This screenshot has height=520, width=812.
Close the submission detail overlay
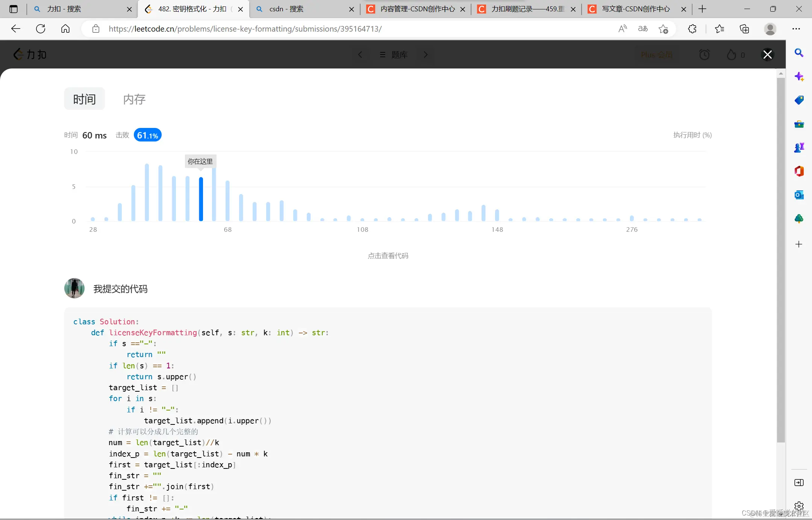click(767, 55)
